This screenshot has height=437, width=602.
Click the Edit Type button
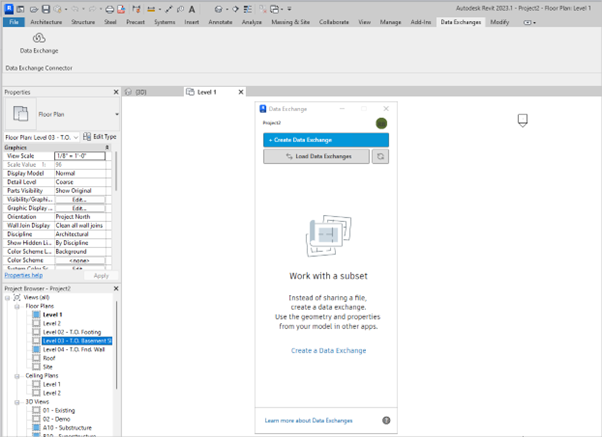click(100, 137)
